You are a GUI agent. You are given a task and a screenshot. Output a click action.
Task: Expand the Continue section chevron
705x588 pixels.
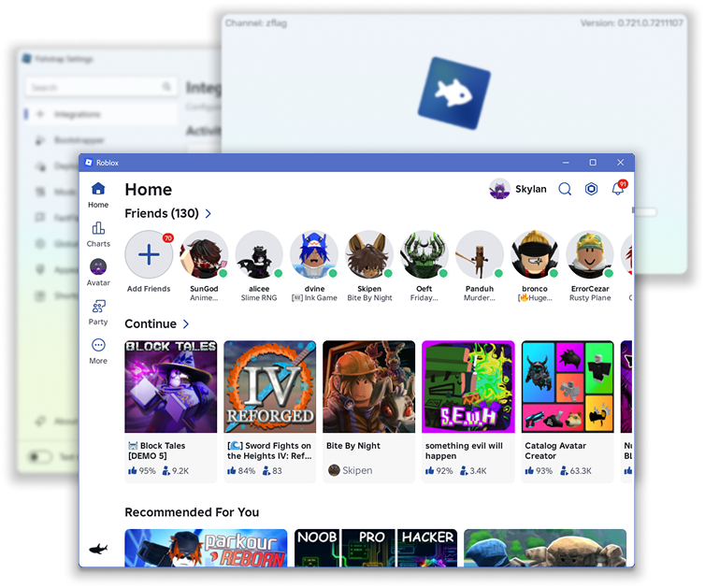click(x=186, y=324)
